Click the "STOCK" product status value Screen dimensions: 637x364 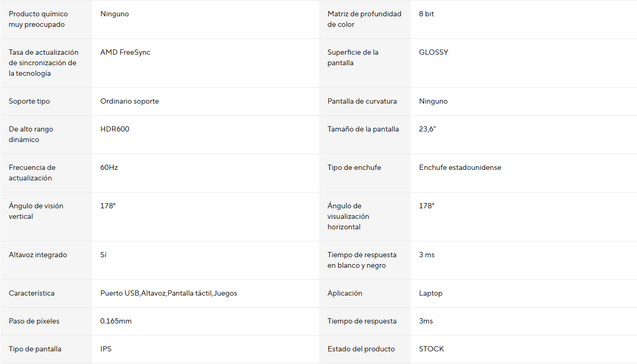tap(431, 349)
